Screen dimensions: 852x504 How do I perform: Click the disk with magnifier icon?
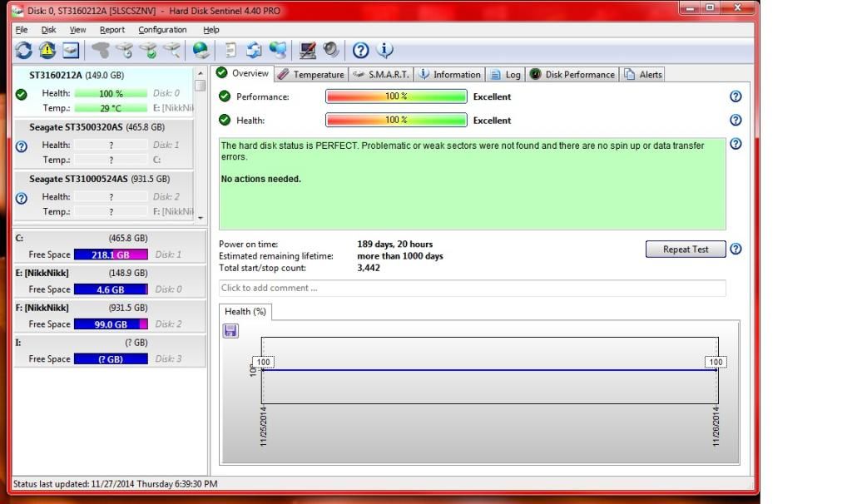171,51
